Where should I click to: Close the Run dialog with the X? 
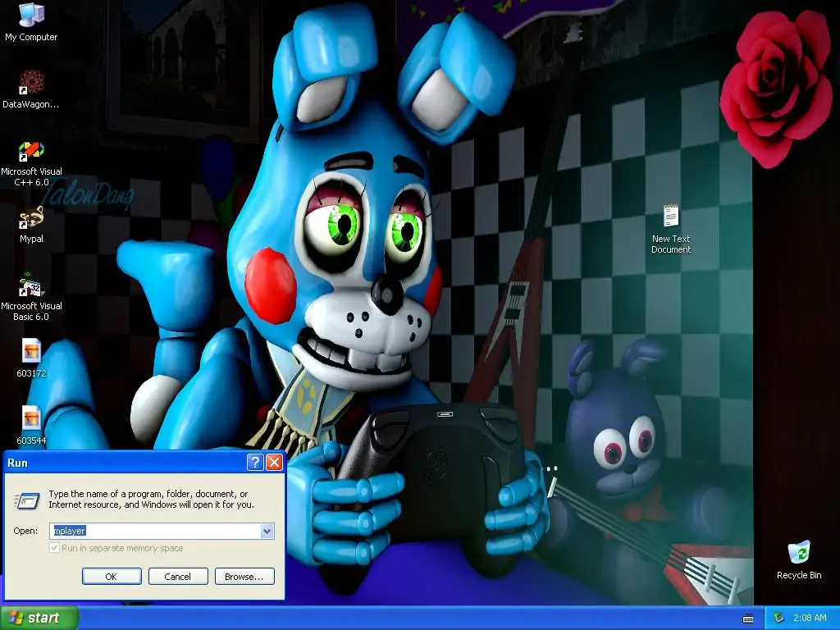pyautogui.click(x=274, y=463)
